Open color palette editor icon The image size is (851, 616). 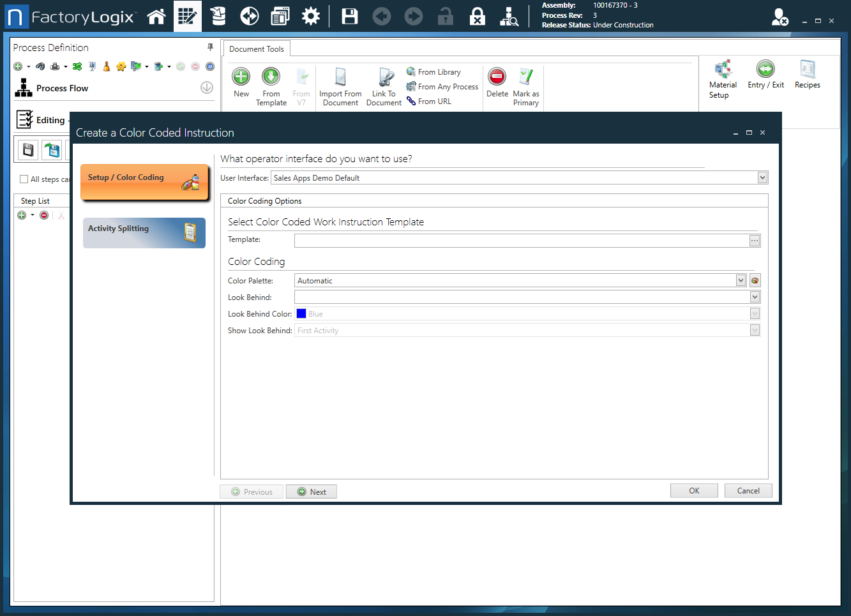pos(755,280)
